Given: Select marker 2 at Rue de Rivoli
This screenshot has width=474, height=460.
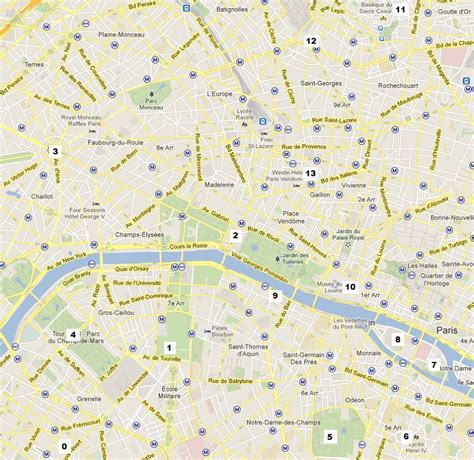Looking at the screenshot, I should pyautogui.click(x=235, y=235).
